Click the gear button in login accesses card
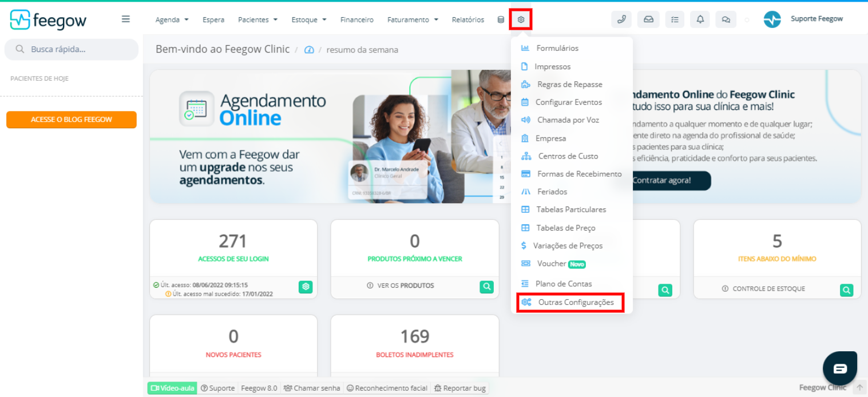 [306, 287]
